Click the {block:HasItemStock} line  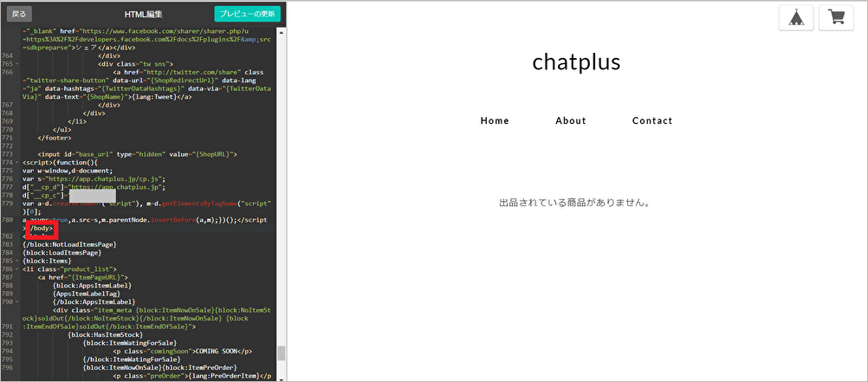pyautogui.click(x=105, y=334)
